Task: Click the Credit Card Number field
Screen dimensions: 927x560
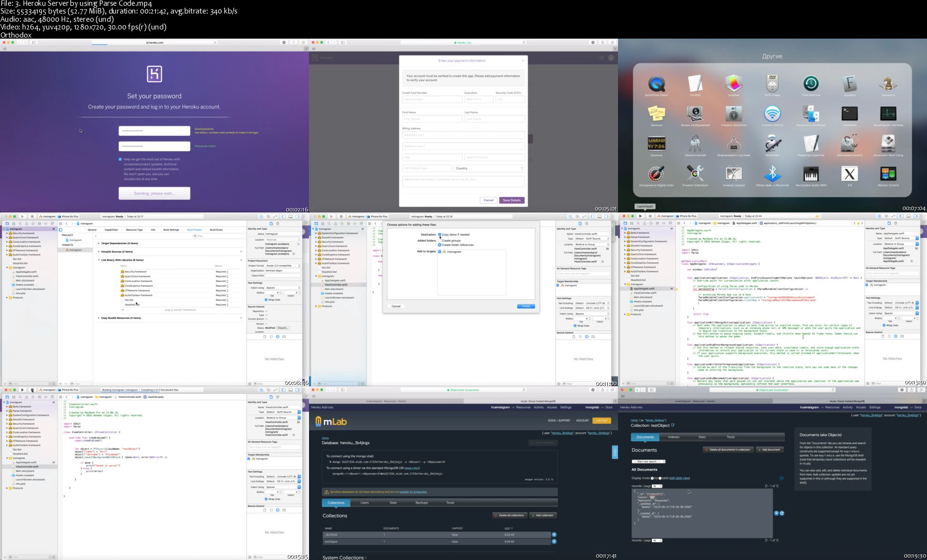Action: 432,99
